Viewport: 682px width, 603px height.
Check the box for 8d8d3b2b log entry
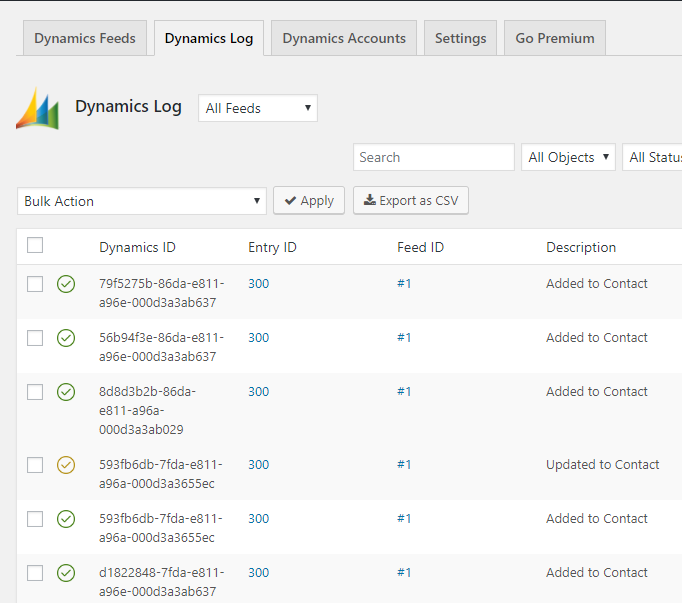(x=35, y=392)
